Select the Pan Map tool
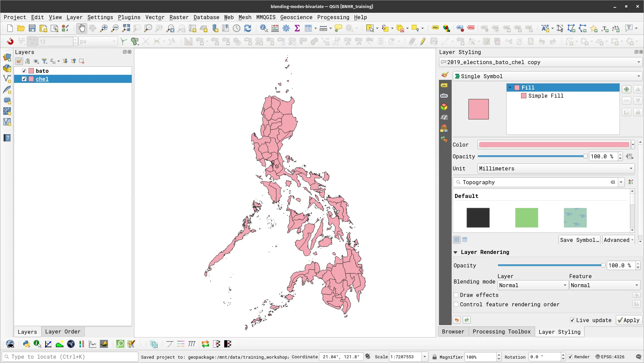 click(82, 28)
